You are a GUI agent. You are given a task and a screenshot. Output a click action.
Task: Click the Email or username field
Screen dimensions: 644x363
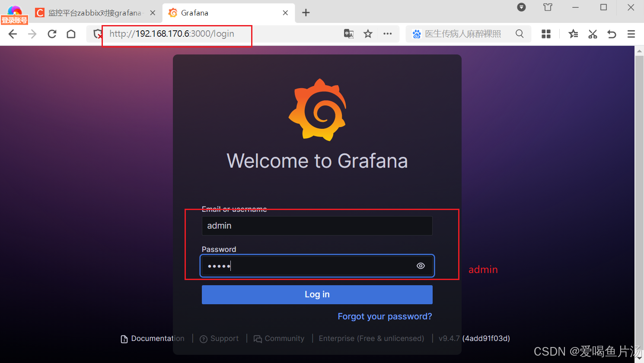pyautogui.click(x=317, y=226)
